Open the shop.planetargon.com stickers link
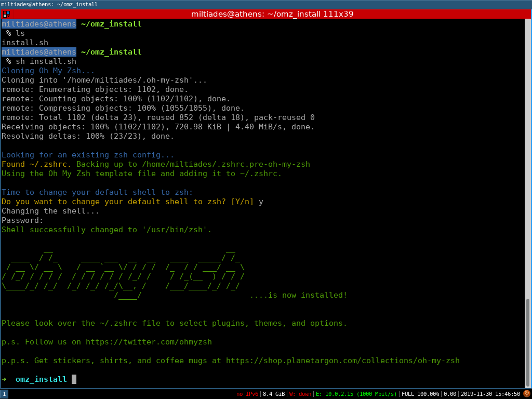Screen dimensions: 532x399 point(343,361)
